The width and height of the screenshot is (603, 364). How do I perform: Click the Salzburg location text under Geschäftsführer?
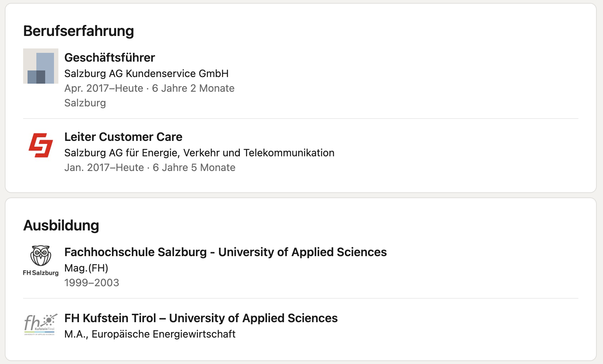pyautogui.click(x=85, y=103)
